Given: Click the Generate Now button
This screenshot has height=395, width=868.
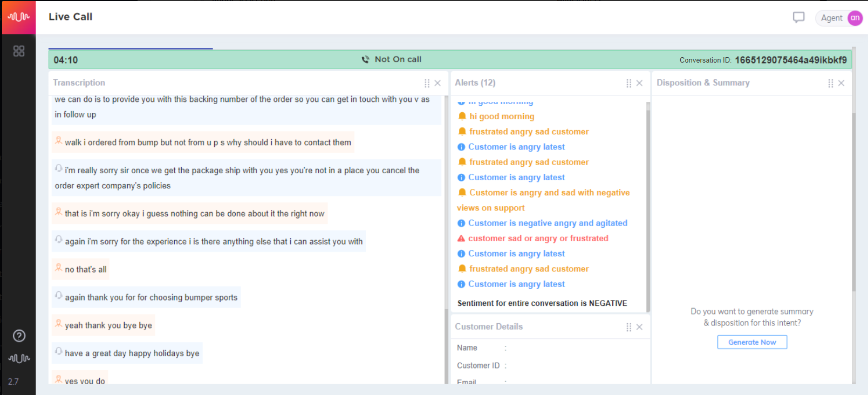Looking at the screenshot, I should 752,342.
